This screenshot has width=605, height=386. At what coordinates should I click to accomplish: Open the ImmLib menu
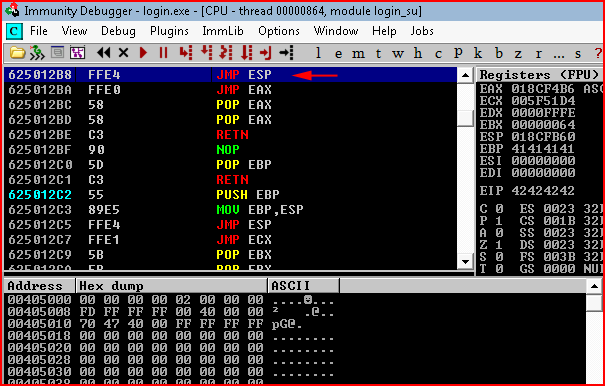click(x=223, y=31)
